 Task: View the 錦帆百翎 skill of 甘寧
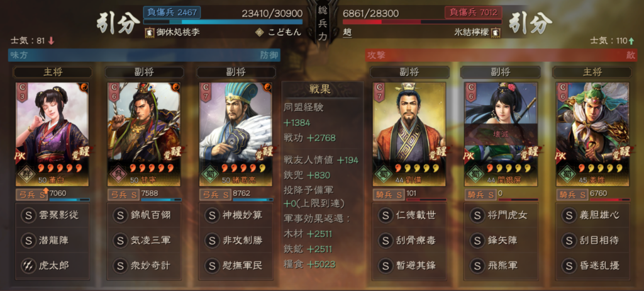pos(144,215)
